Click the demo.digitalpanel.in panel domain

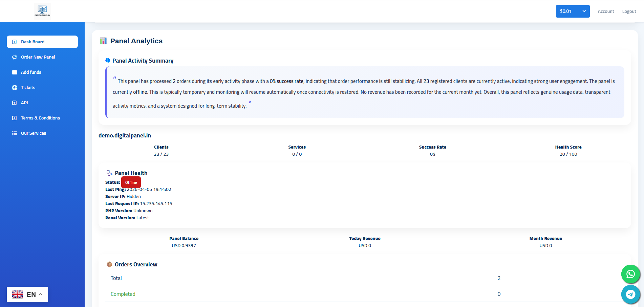[x=125, y=135]
